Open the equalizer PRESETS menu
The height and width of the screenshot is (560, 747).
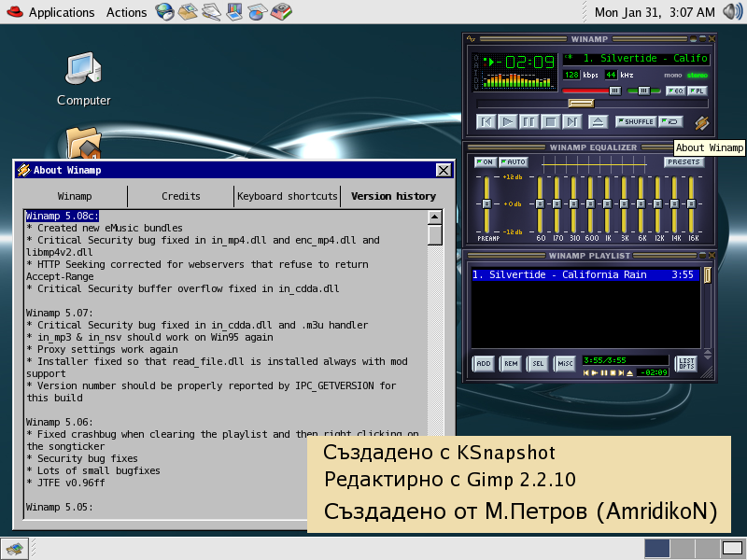point(684,161)
